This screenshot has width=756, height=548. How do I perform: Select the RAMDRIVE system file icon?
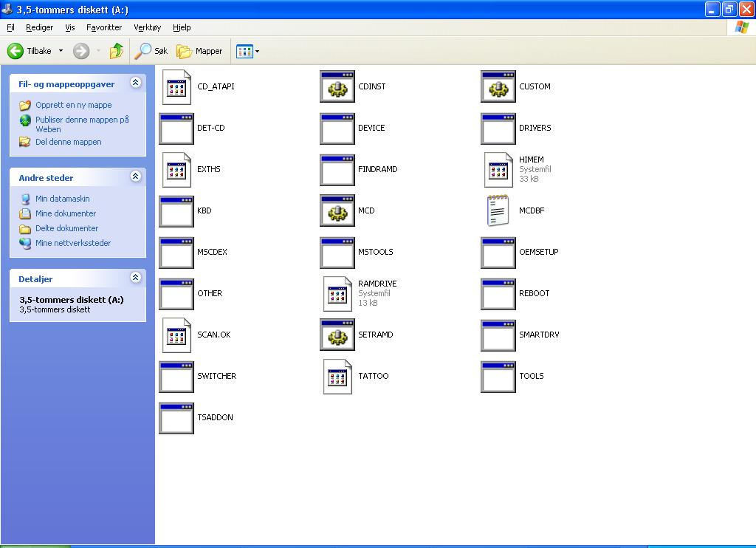pyautogui.click(x=337, y=294)
